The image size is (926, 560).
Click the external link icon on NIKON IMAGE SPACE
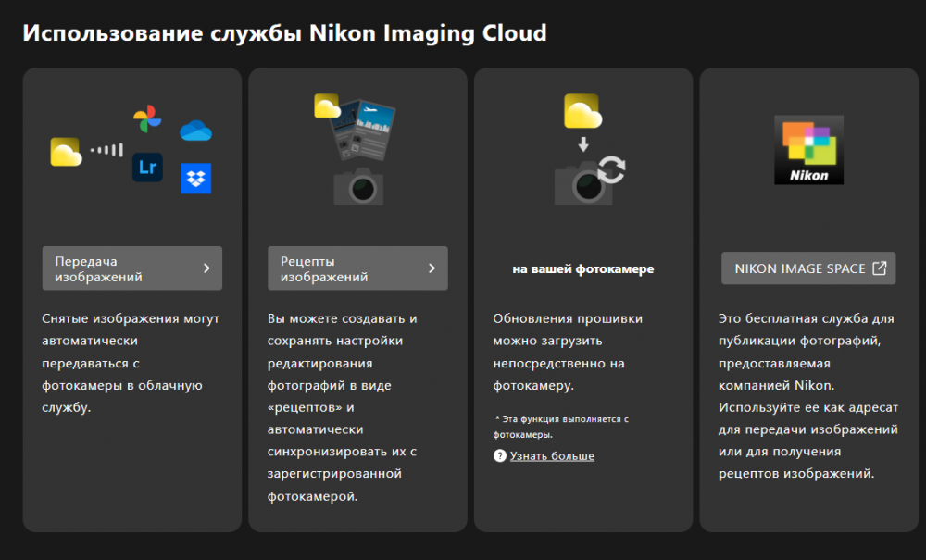coord(880,268)
